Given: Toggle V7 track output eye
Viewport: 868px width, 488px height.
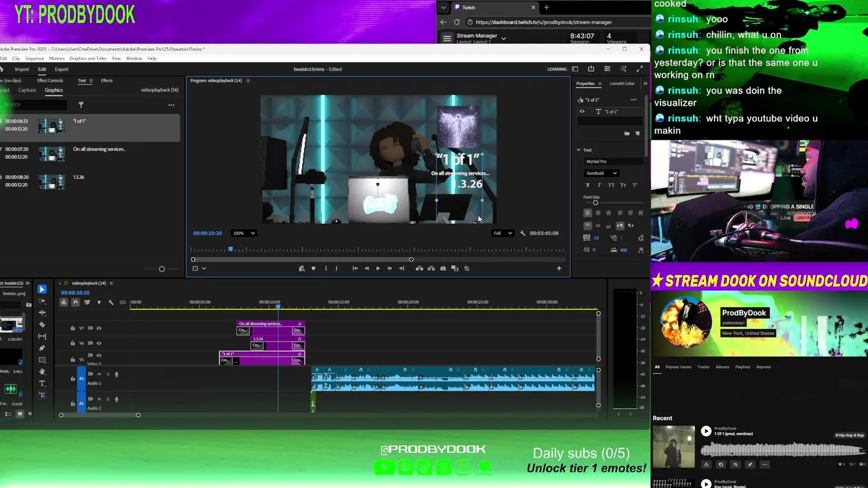Looking at the screenshot, I should pyautogui.click(x=99, y=328).
